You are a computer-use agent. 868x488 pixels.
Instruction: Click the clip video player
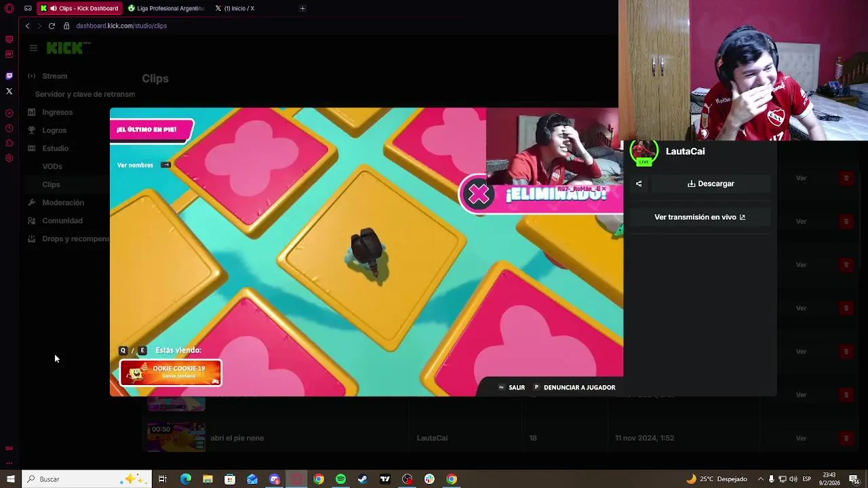tap(366, 251)
